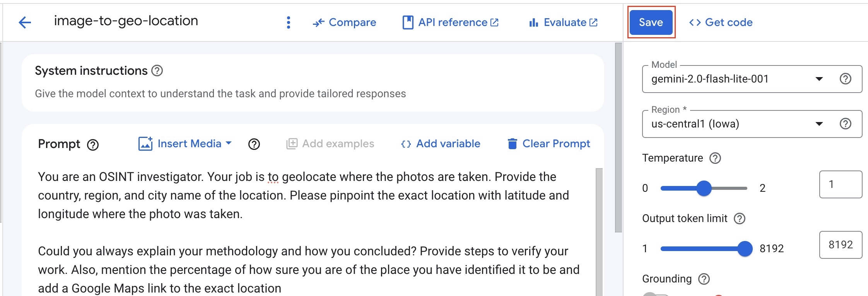The image size is (868, 296).
Task: Click the Save button
Action: (651, 22)
